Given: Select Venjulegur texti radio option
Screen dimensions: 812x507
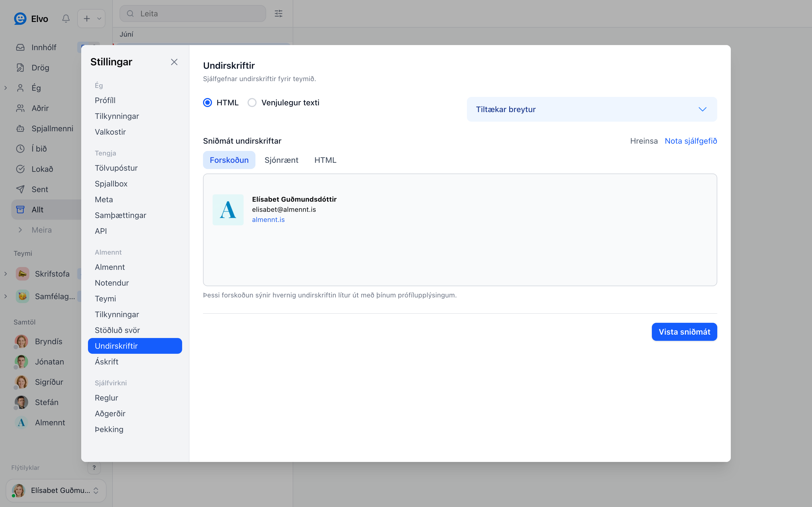Looking at the screenshot, I should pyautogui.click(x=252, y=103).
